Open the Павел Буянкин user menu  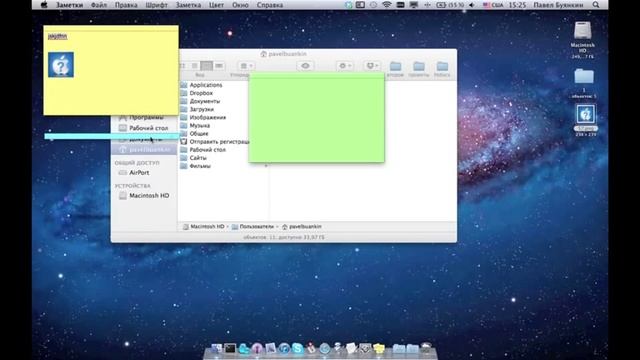[558, 5]
